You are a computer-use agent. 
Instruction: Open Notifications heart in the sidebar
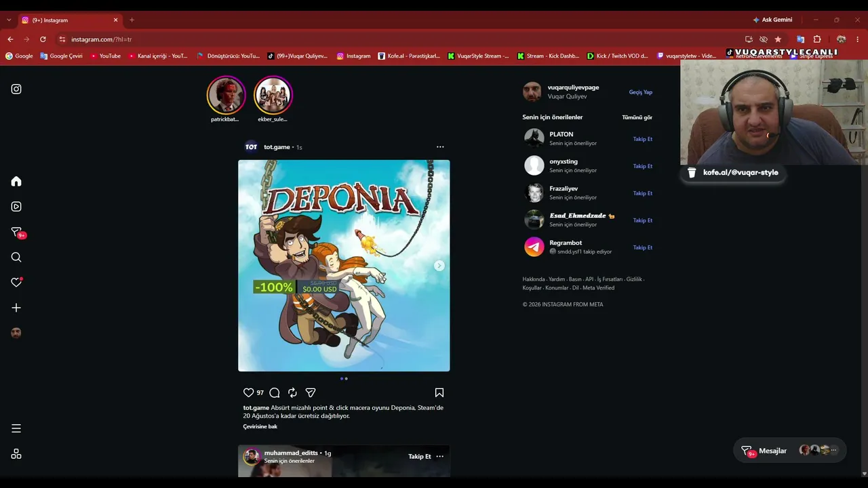click(16, 282)
